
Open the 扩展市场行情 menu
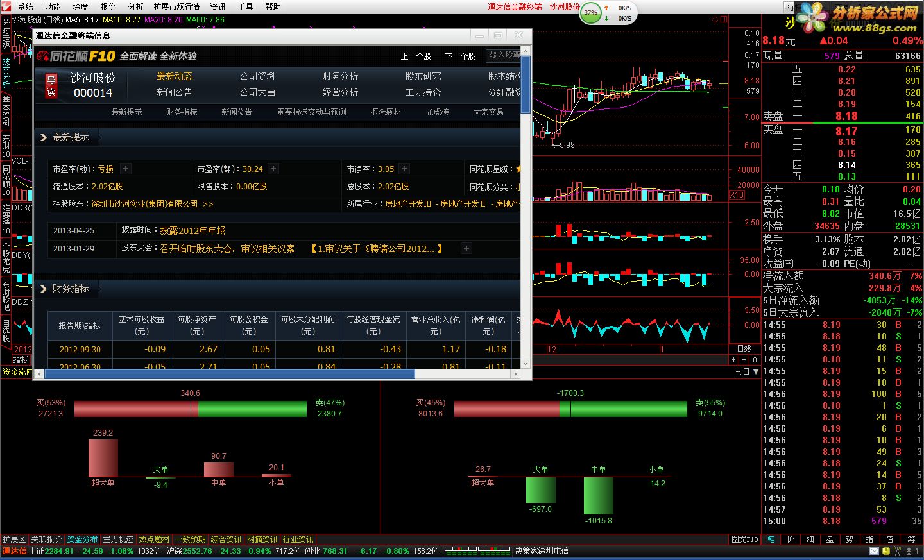[176, 6]
